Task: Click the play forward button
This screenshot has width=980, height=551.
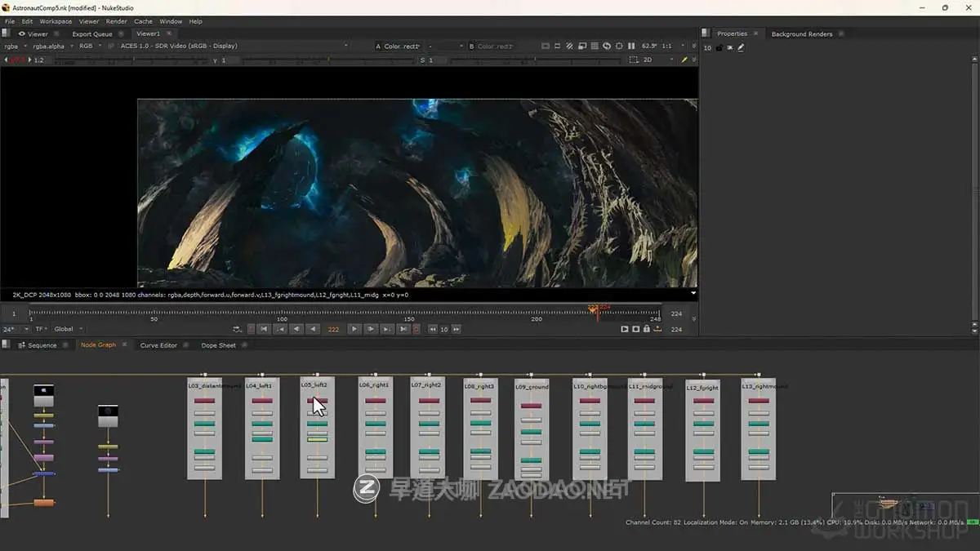Action: point(354,329)
